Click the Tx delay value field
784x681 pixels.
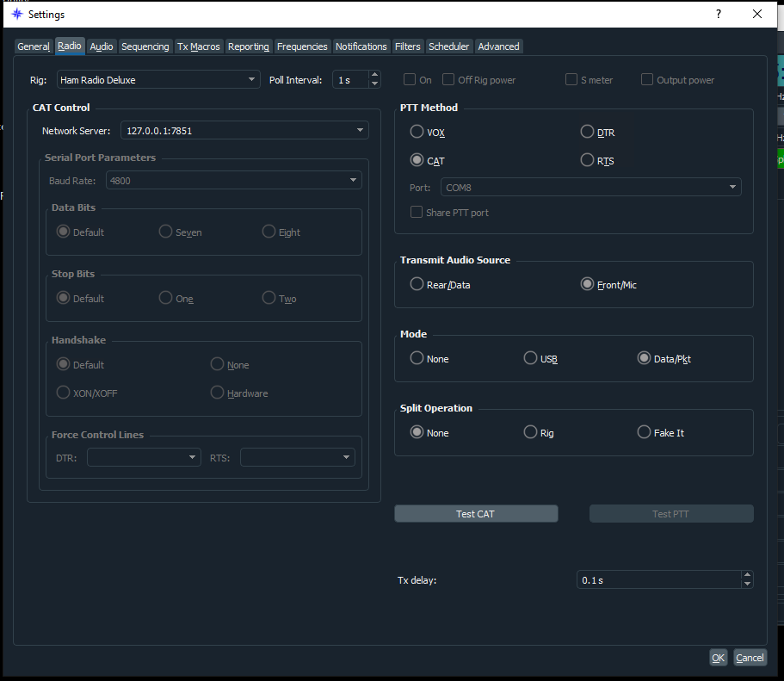(659, 580)
